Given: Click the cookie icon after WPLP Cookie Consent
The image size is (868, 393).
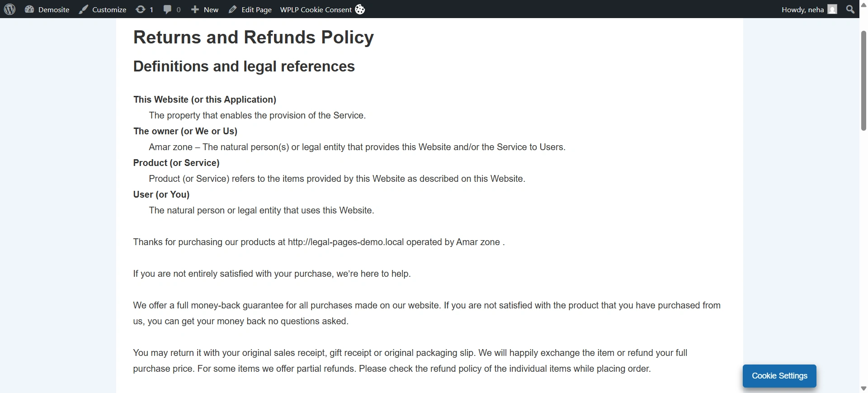Looking at the screenshot, I should pyautogui.click(x=360, y=9).
